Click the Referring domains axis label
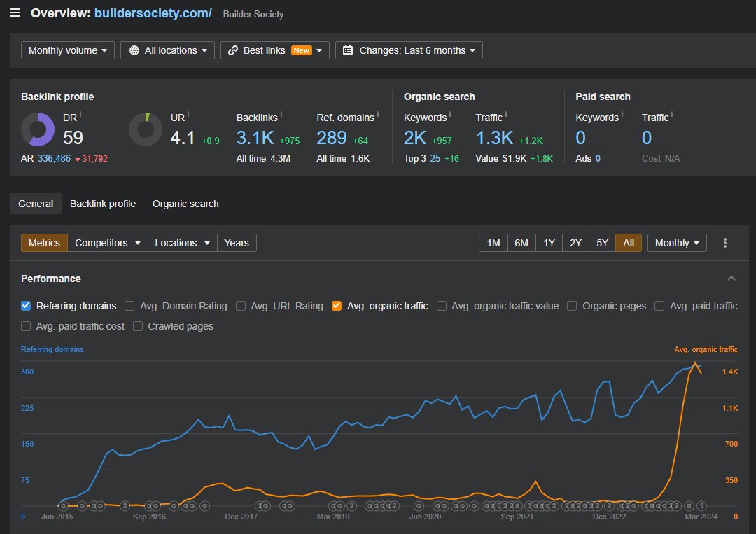The height and width of the screenshot is (534, 756). (x=52, y=349)
